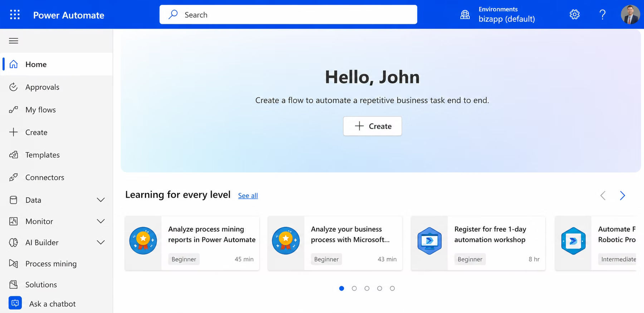Screen dimensions: 644x313
Task: Click the Environments globe icon
Action: coord(465,15)
